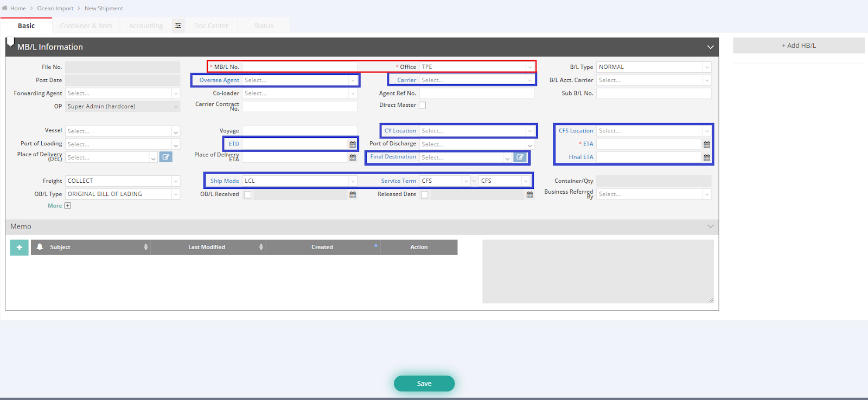Click the Save button
This screenshot has height=400, width=868.
click(x=424, y=384)
